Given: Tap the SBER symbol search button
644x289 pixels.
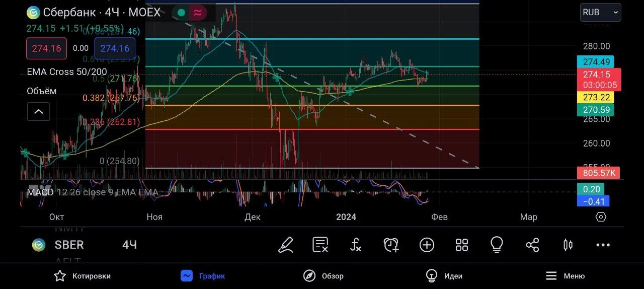Looking at the screenshot, I should tap(69, 245).
